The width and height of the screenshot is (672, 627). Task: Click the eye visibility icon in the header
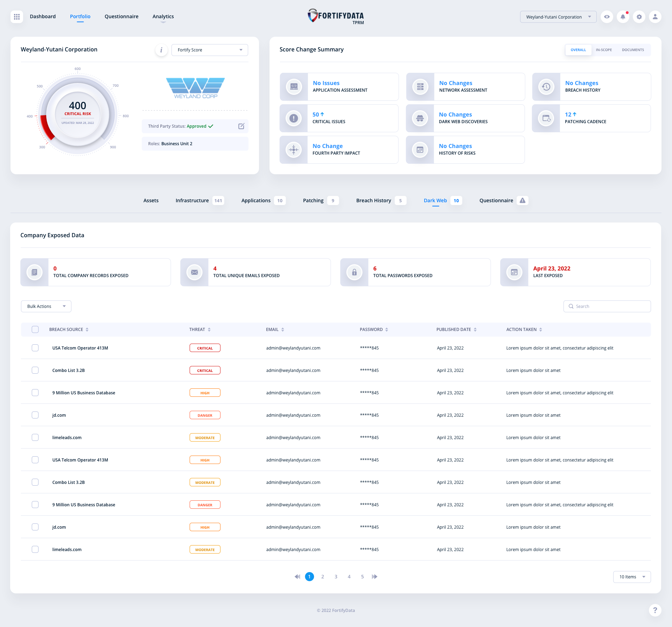click(x=607, y=16)
